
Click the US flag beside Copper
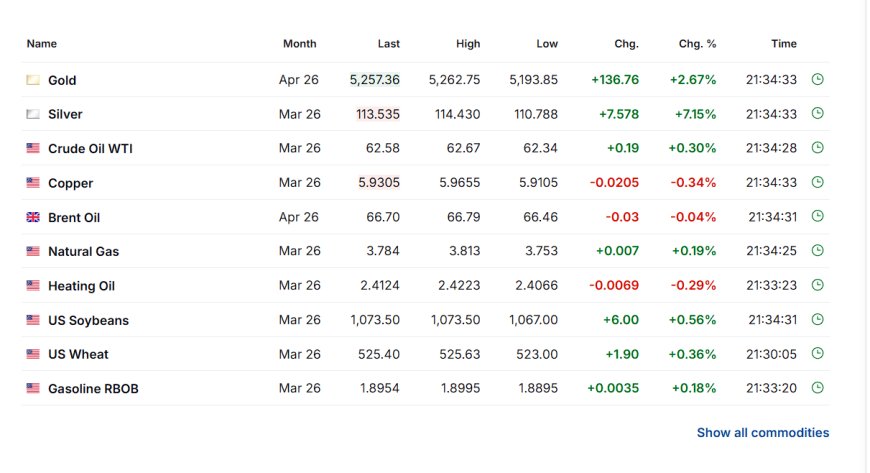tap(33, 183)
